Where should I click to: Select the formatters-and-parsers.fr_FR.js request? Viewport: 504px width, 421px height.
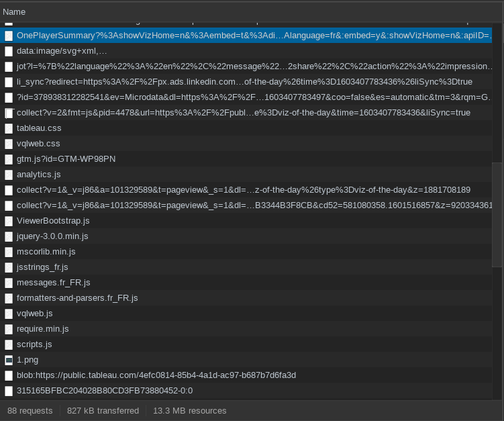coord(246,298)
